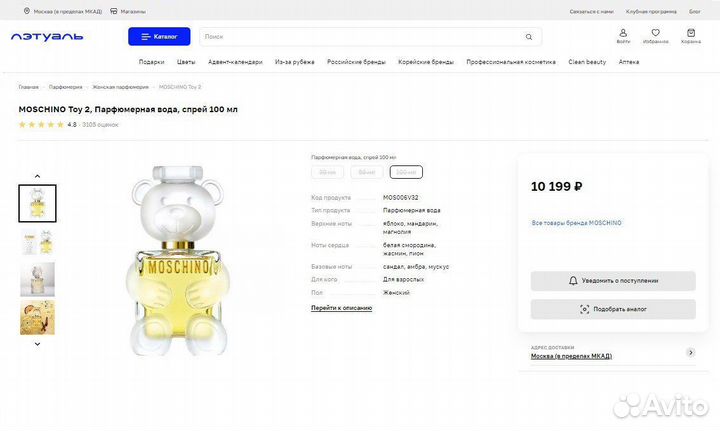The width and height of the screenshot is (720, 431).
Task: Choose the 100 мл volume option
Action: [x=406, y=172]
